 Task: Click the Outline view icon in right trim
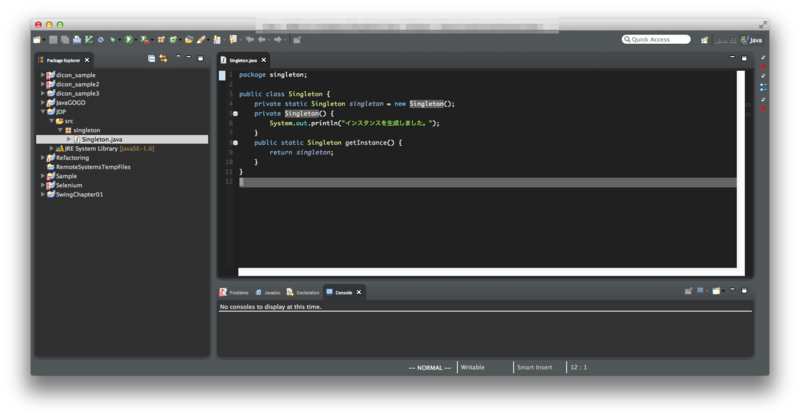coord(763,87)
